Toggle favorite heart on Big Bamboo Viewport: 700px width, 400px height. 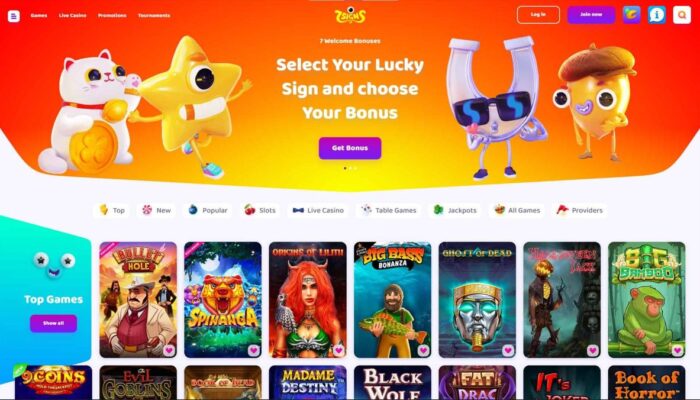tap(677, 350)
